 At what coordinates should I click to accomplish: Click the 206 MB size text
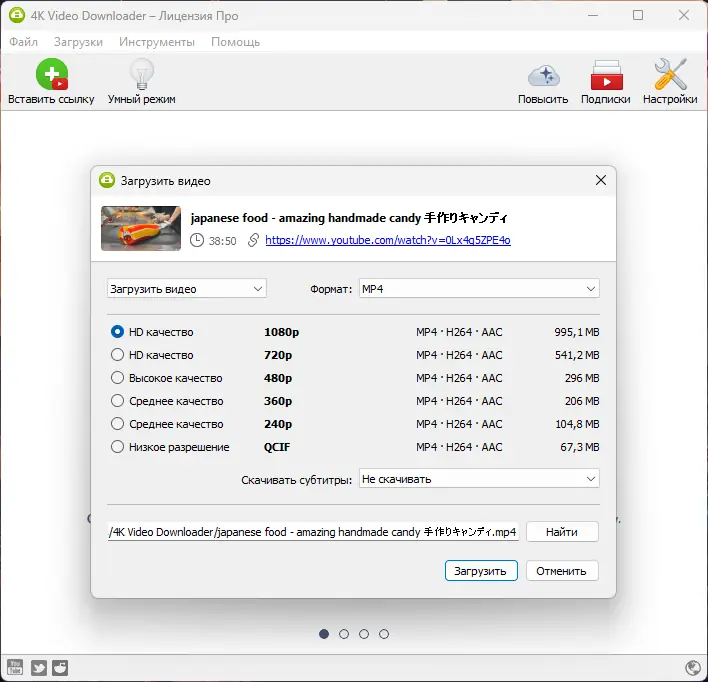pyautogui.click(x=582, y=401)
